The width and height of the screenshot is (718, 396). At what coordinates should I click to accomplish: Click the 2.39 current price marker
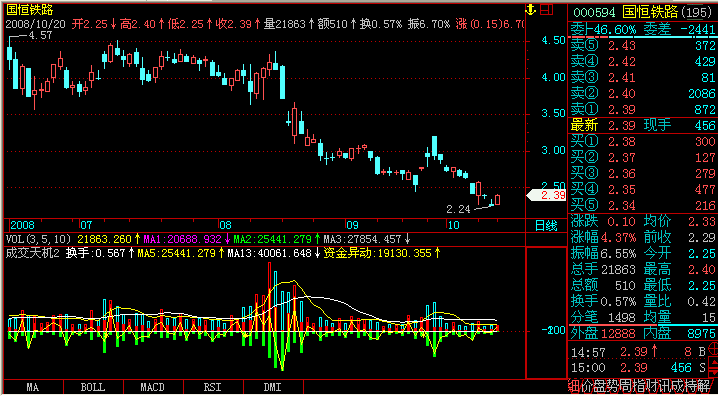(x=547, y=195)
